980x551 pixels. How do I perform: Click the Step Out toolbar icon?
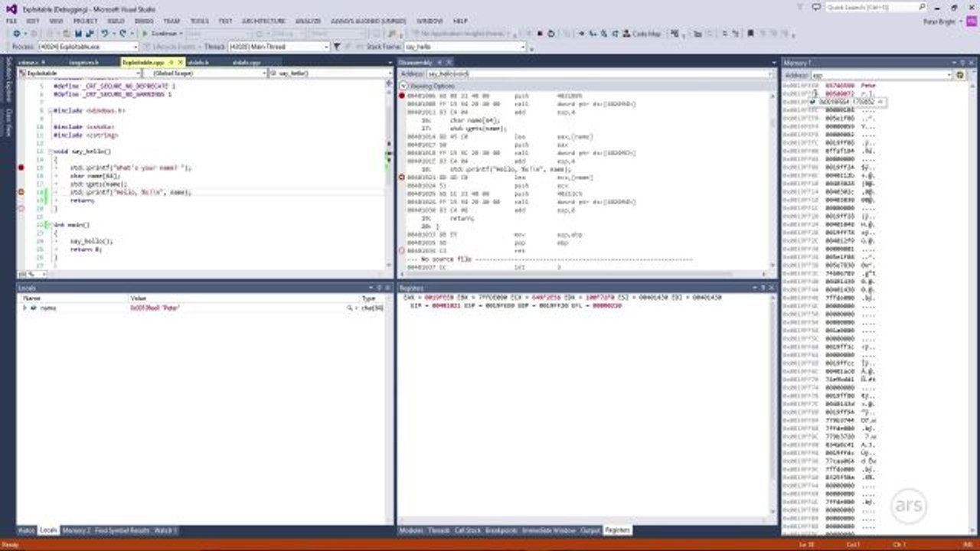pyautogui.click(x=615, y=34)
